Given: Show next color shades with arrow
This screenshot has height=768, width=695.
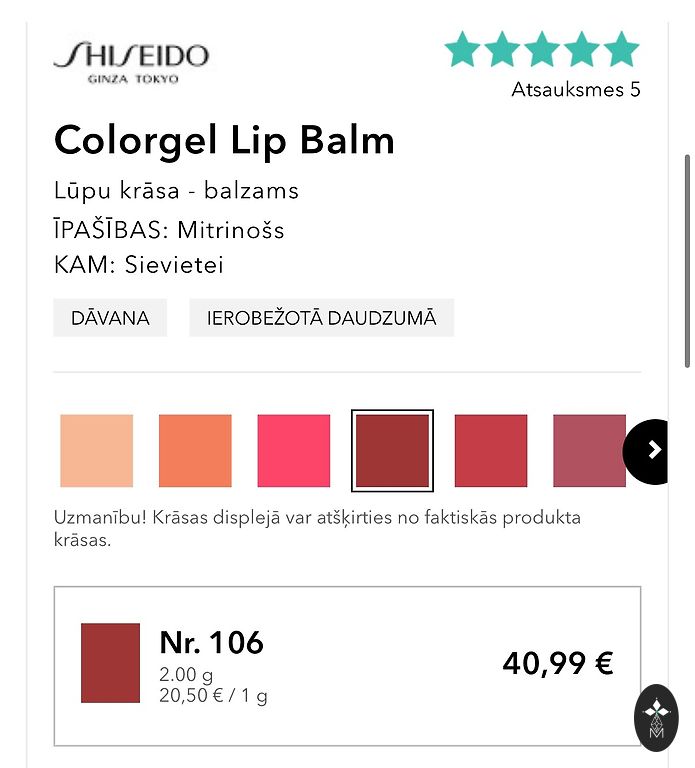Looking at the screenshot, I should (x=654, y=451).
